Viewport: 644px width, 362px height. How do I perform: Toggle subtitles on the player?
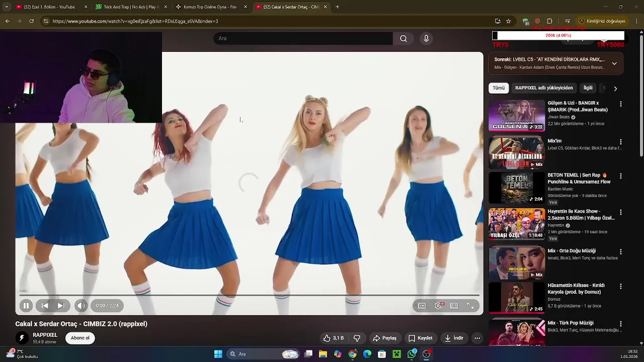pyautogui.click(x=422, y=306)
